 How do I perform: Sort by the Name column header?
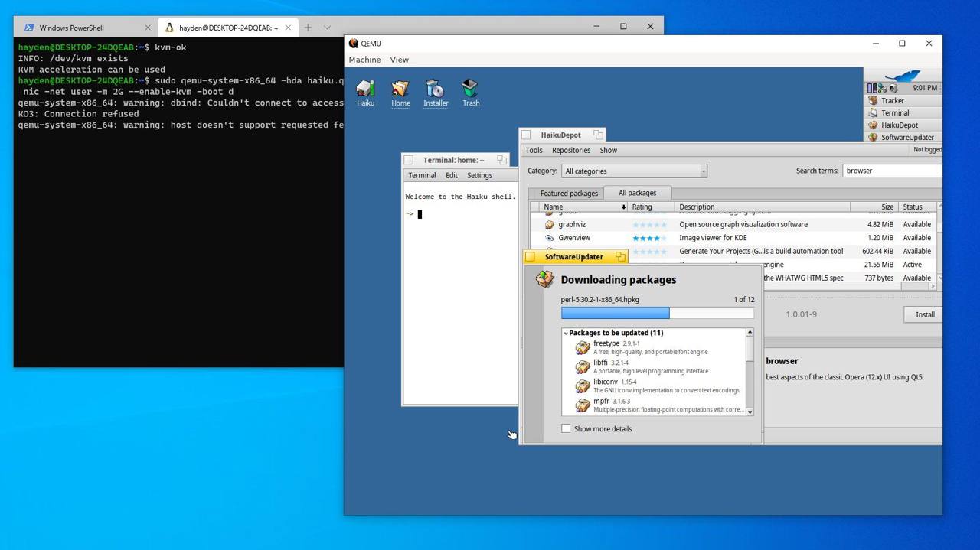pos(583,207)
